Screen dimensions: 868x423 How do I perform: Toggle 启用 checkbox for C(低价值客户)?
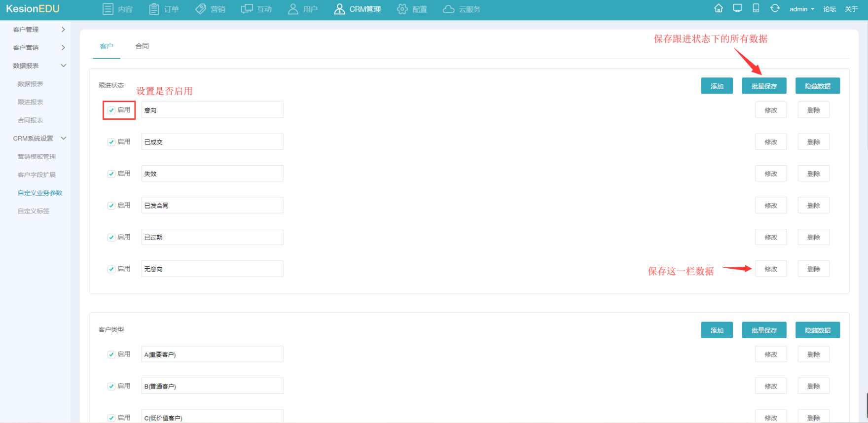pyautogui.click(x=111, y=418)
